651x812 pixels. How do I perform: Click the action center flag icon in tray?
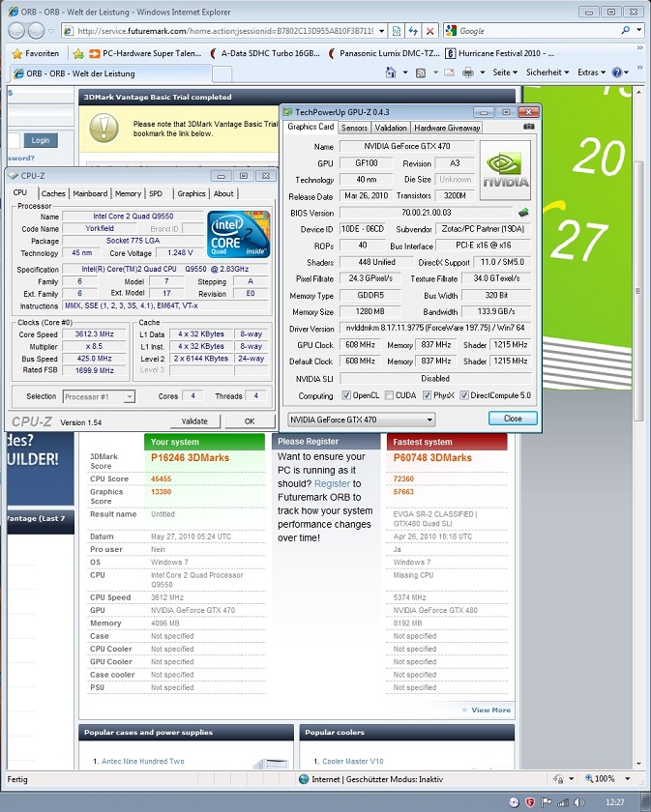tap(546, 802)
